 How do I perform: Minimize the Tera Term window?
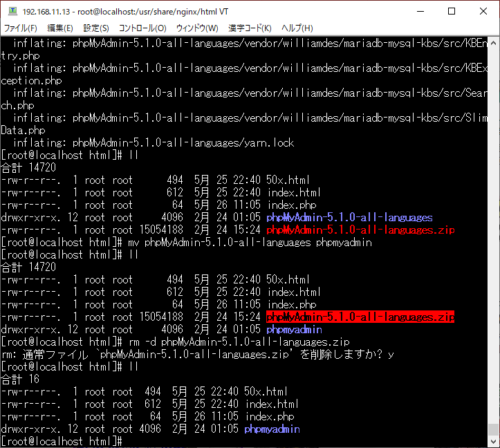coord(420,12)
